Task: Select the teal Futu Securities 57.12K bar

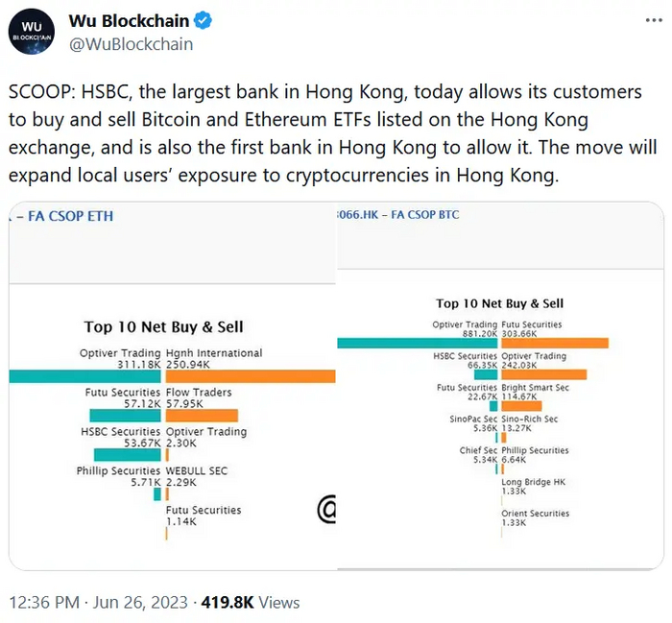Action: point(127,416)
